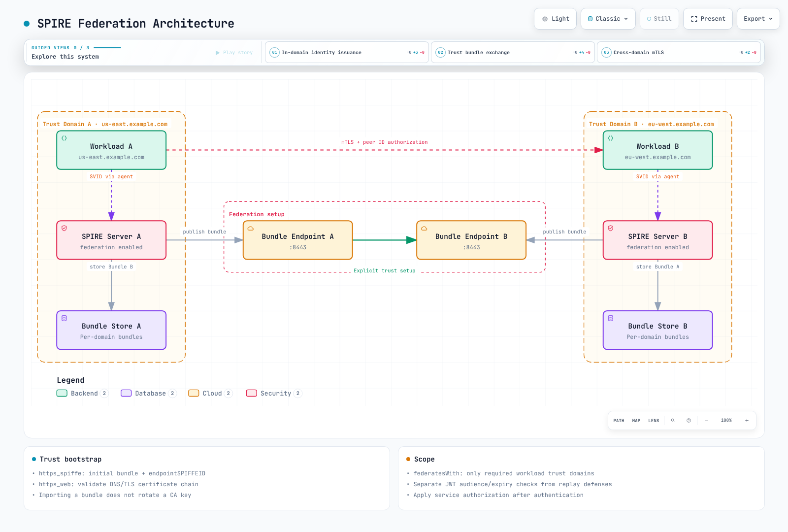Viewport: 788px width, 532px height.
Task: Click 'Trust Domain B · eu-west.example.com' label
Action: click(x=651, y=124)
